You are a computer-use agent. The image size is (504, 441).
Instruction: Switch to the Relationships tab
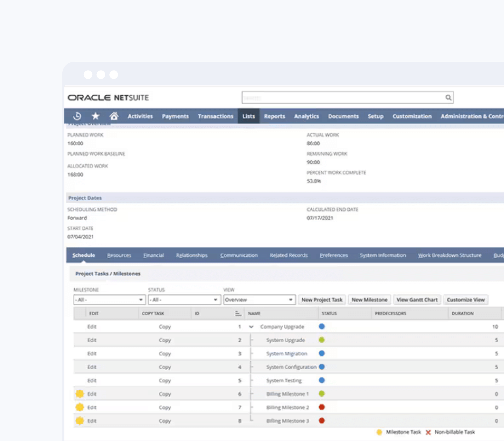[x=192, y=255]
